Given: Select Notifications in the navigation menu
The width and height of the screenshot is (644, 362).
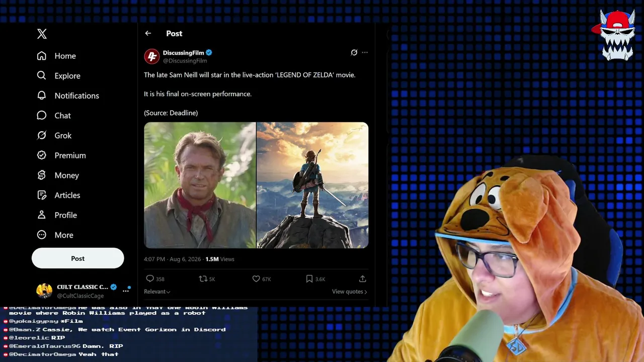Looking at the screenshot, I should pyautogui.click(x=77, y=96).
